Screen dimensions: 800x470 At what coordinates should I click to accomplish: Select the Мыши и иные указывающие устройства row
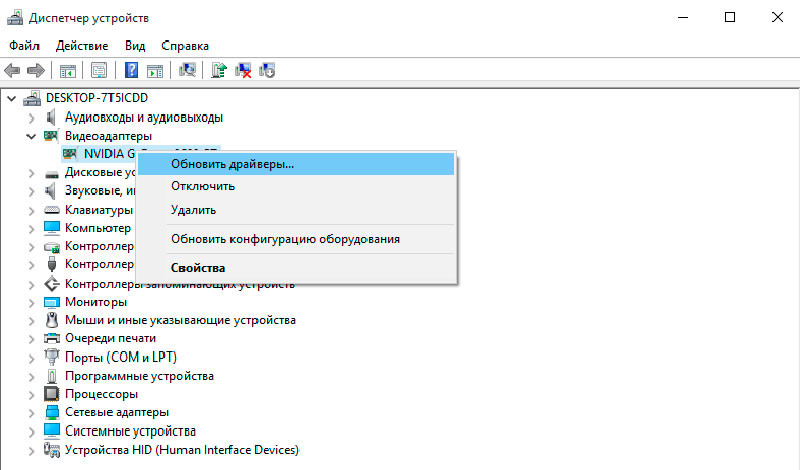180,320
